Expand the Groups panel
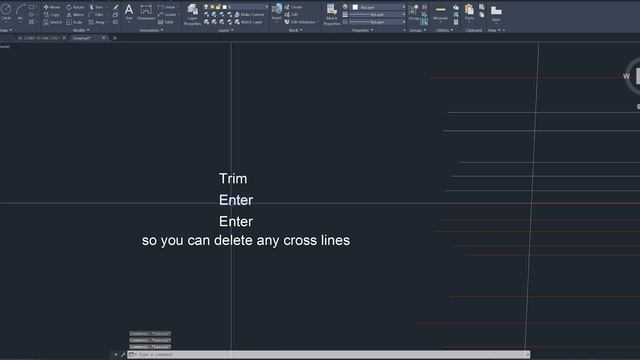 pyautogui.click(x=418, y=30)
